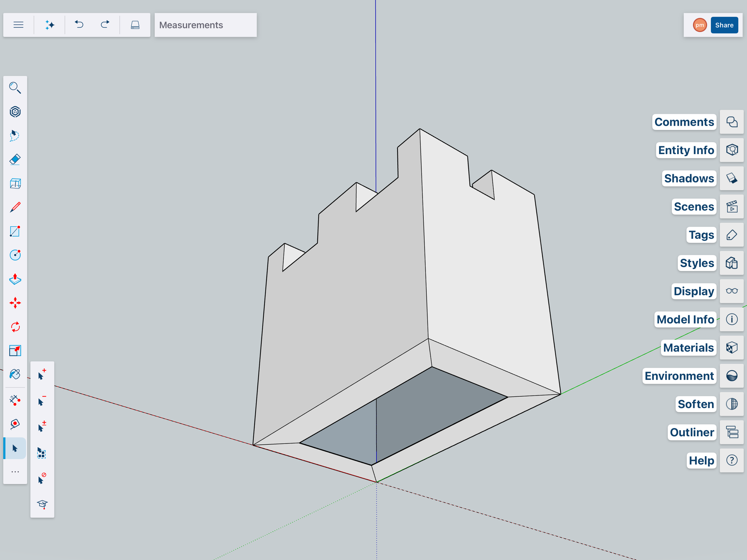The height and width of the screenshot is (560, 747).
Task: Open the Comments panel
Action: pyautogui.click(x=731, y=122)
